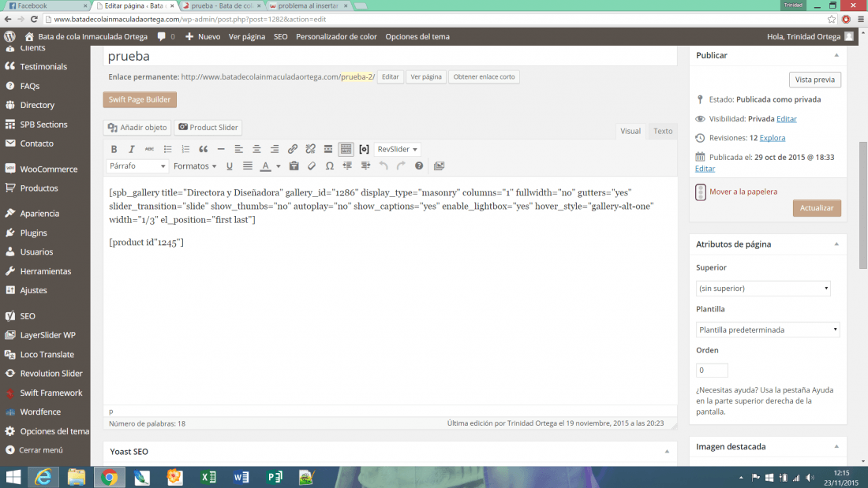Image resolution: width=868 pixels, height=488 pixels.
Task: Open the shortcode generator bracket icon
Action: click(364, 149)
